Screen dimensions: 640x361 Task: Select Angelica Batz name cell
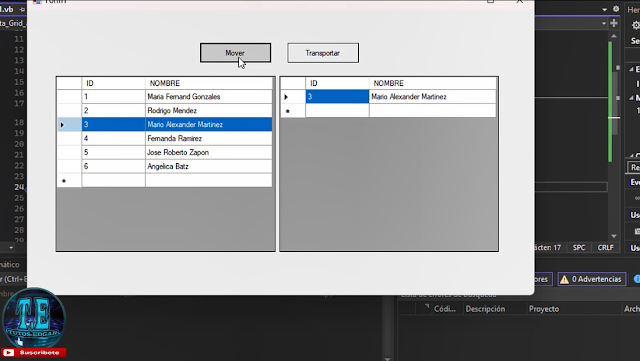[209, 166]
